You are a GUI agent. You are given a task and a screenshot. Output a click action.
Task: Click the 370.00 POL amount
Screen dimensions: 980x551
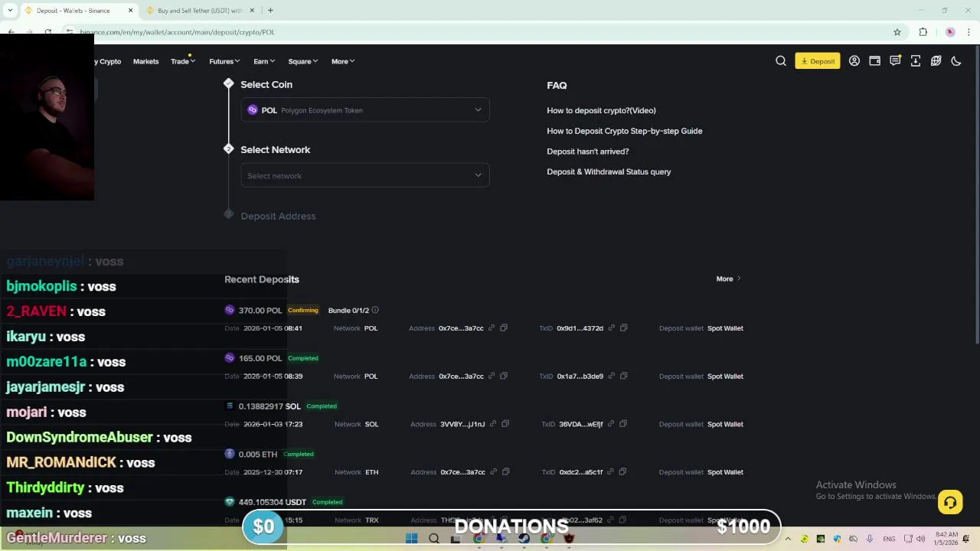[x=260, y=311]
